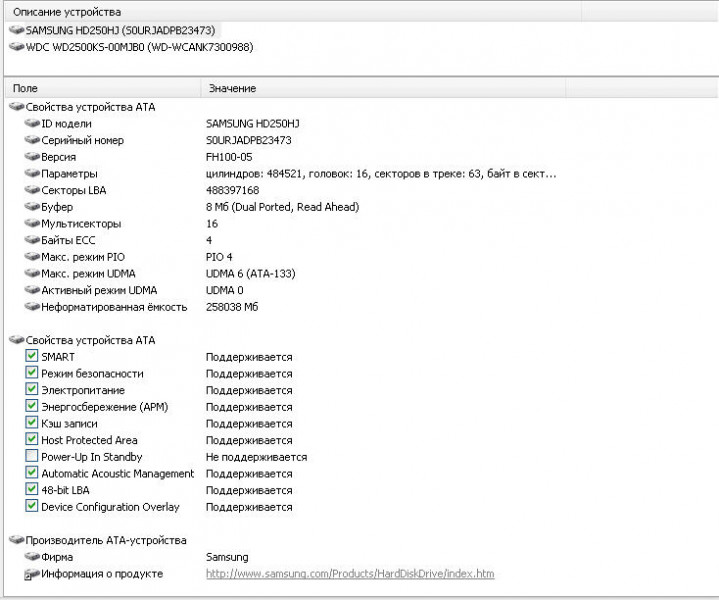Click the Производитель ATA-устройства group icon

(x=17, y=540)
